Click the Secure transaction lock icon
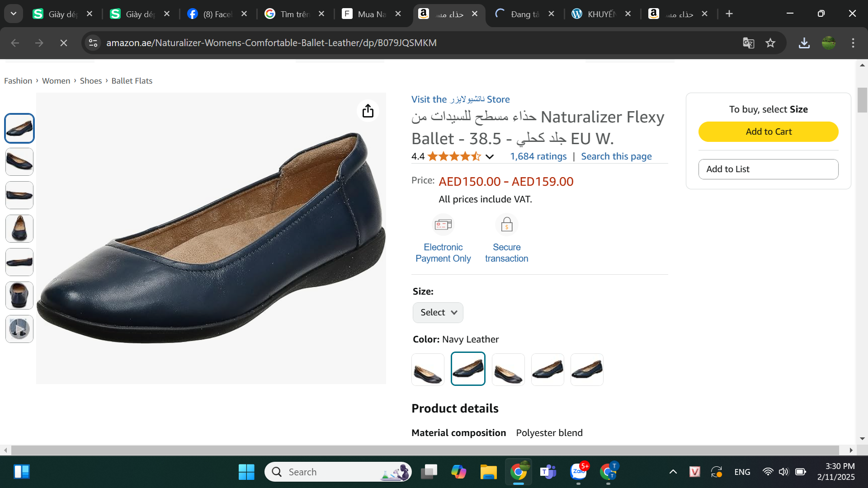The image size is (868, 488). pos(506,225)
